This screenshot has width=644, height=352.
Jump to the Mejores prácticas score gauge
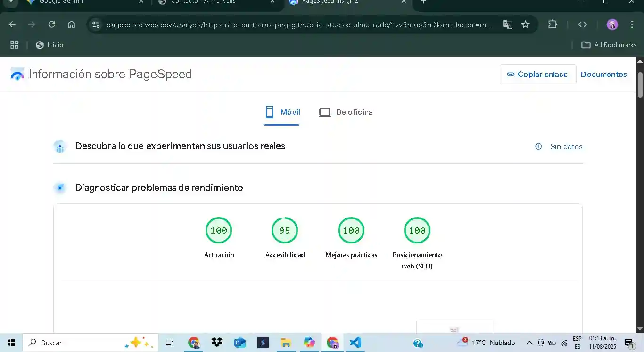coord(351,231)
